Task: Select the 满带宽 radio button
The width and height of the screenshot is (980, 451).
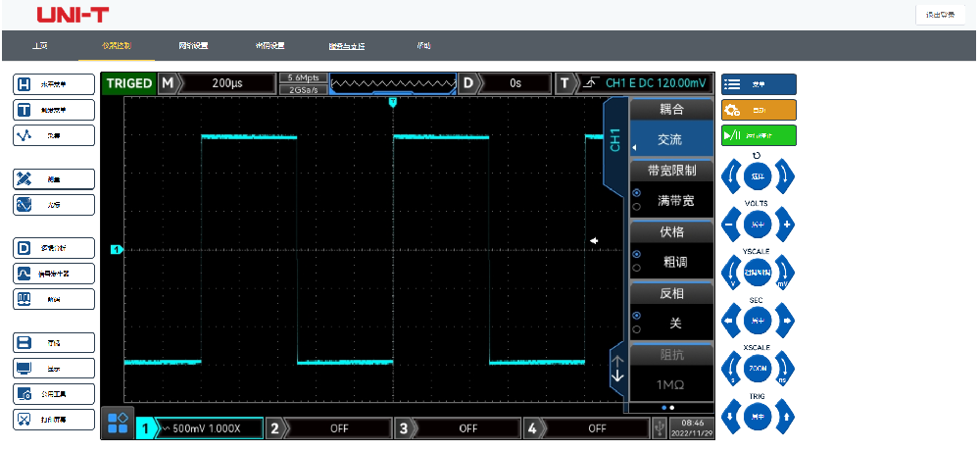Action: tap(637, 193)
